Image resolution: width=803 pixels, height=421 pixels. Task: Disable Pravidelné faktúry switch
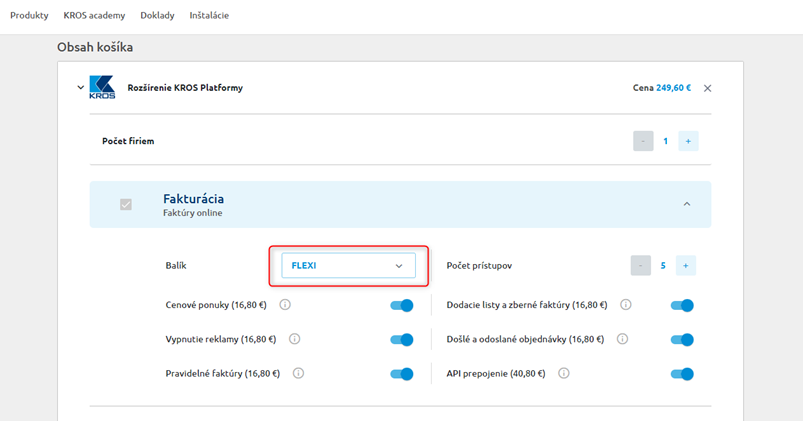click(402, 374)
